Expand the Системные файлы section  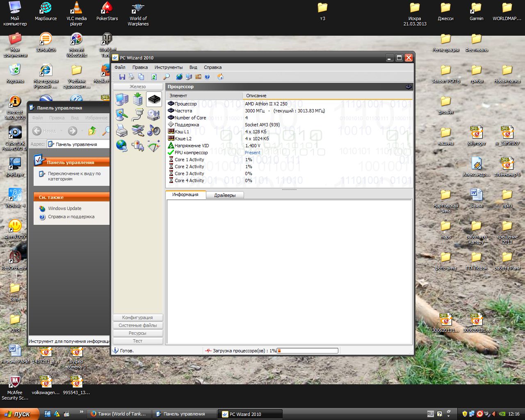click(137, 325)
